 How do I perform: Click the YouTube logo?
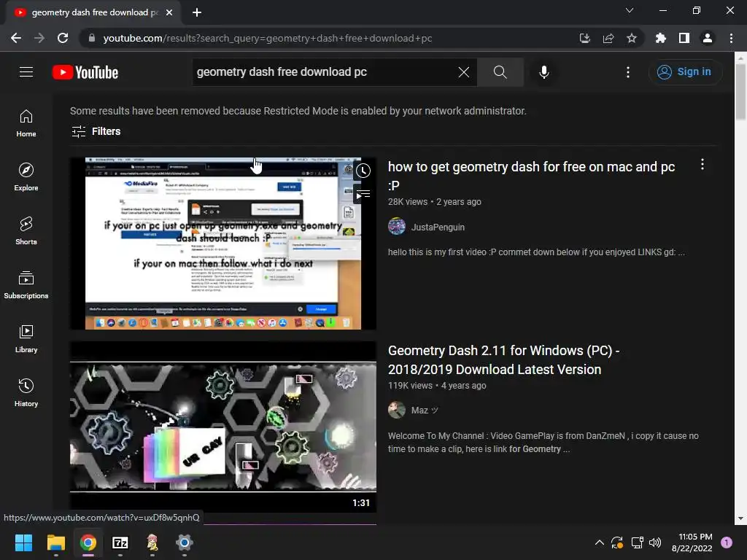tap(85, 72)
